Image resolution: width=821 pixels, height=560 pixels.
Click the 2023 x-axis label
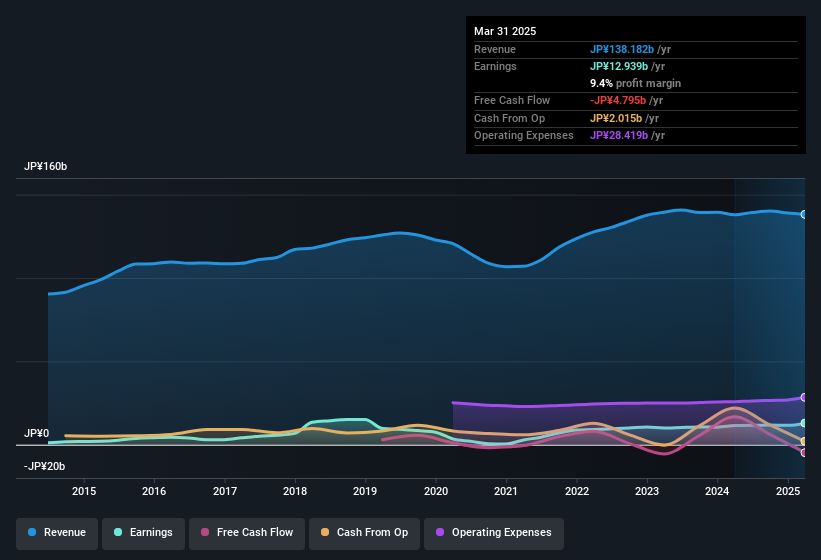coord(647,491)
